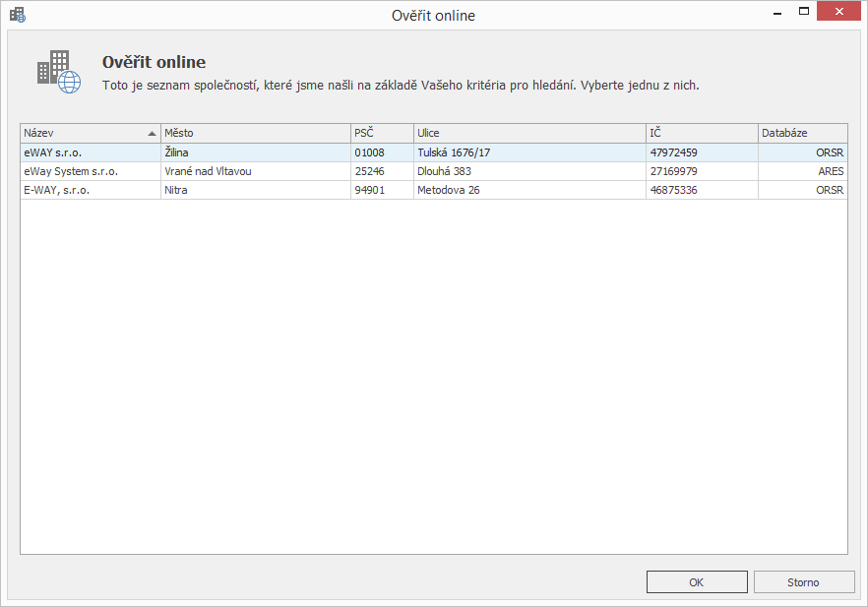Click the building with globe icon
The image size is (868, 607).
pos(59,72)
